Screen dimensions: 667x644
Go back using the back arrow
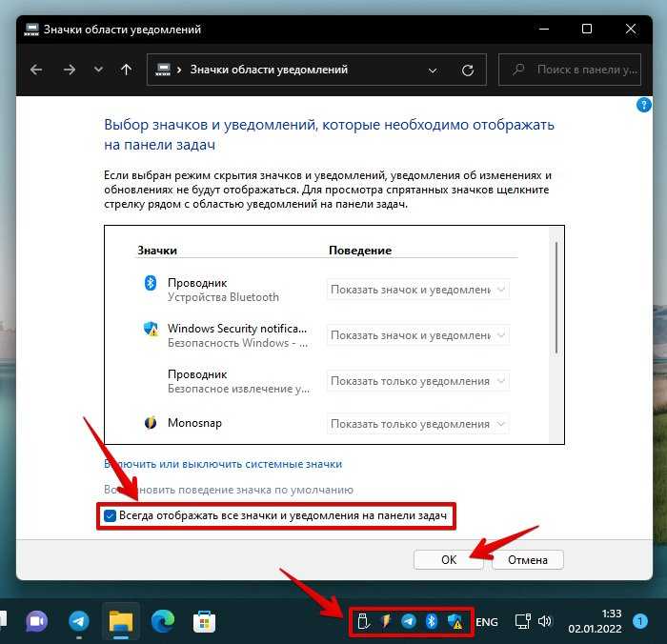pyautogui.click(x=36, y=70)
